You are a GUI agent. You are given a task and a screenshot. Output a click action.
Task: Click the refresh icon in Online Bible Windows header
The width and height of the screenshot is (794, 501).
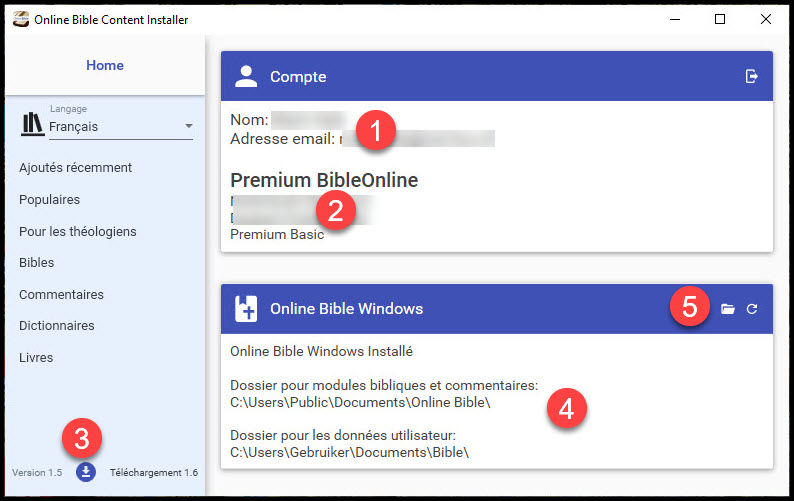pyautogui.click(x=752, y=309)
